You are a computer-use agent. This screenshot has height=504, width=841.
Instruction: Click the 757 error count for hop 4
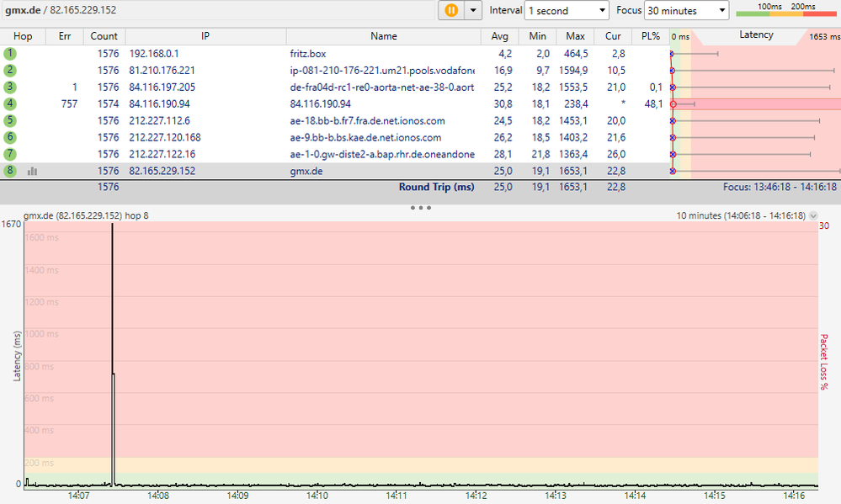(x=69, y=103)
